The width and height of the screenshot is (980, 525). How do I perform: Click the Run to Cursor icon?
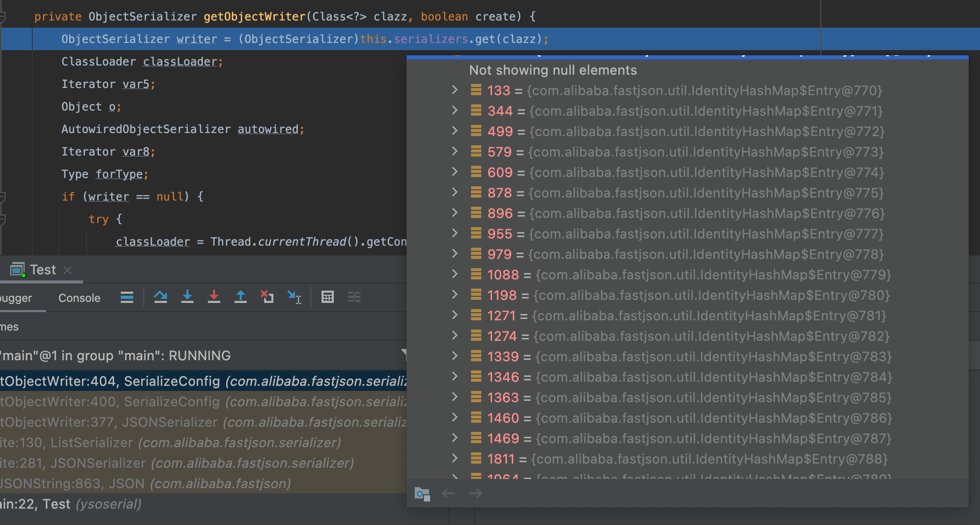tap(294, 297)
